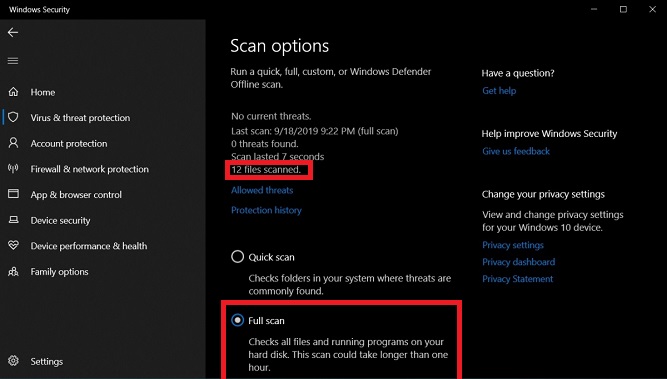This screenshot has width=667, height=379.
Task: Click the Home house icon
Action: click(13, 92)
